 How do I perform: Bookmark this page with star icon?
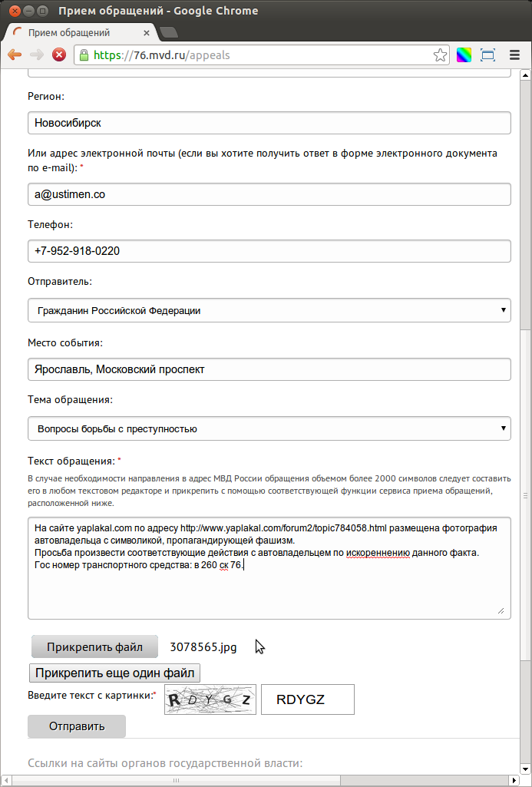pyautogui.click(x=440, y=55)
